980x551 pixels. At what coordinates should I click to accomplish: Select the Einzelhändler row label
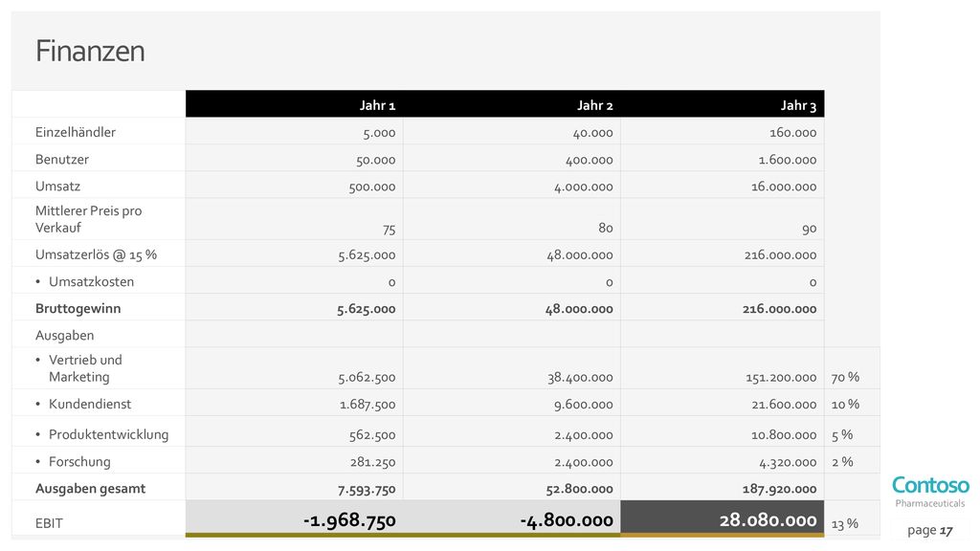coord(75,132)
